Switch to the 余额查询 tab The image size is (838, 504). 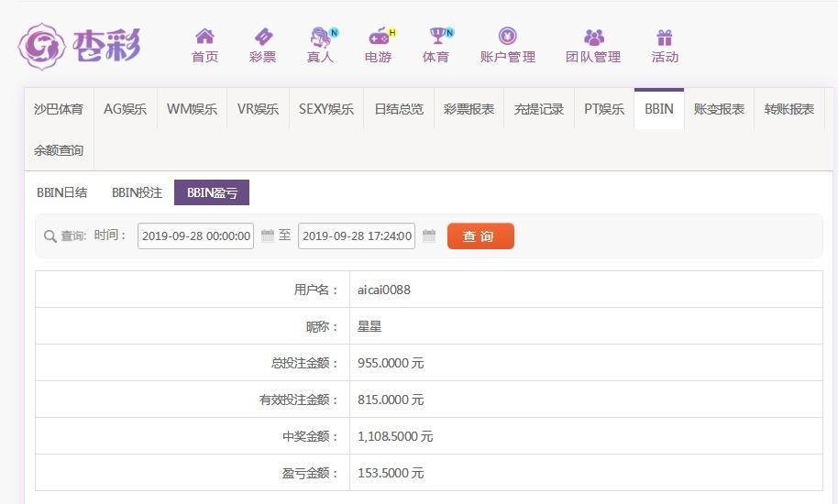pos(59,150)
